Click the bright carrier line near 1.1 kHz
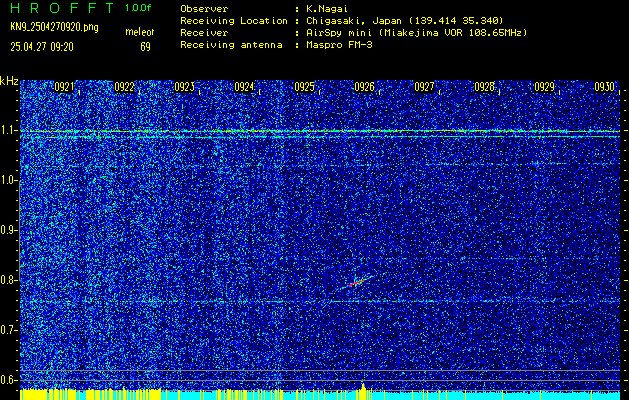 point(320,132)
